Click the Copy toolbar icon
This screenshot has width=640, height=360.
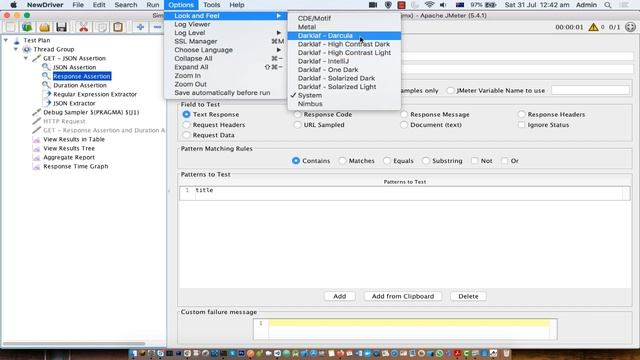pyautogui.click(x=101, y=27)
